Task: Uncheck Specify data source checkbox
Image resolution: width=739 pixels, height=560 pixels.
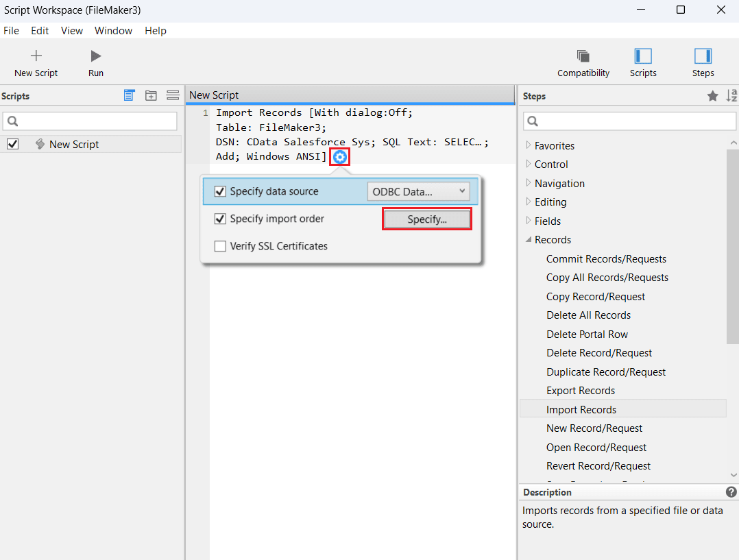Action: coord(220,192)
